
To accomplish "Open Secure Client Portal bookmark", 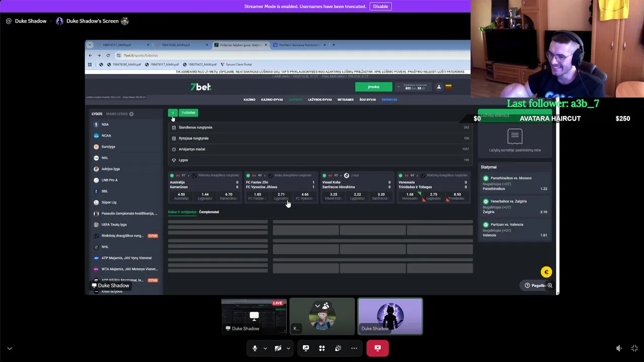I will click(236, 64).
